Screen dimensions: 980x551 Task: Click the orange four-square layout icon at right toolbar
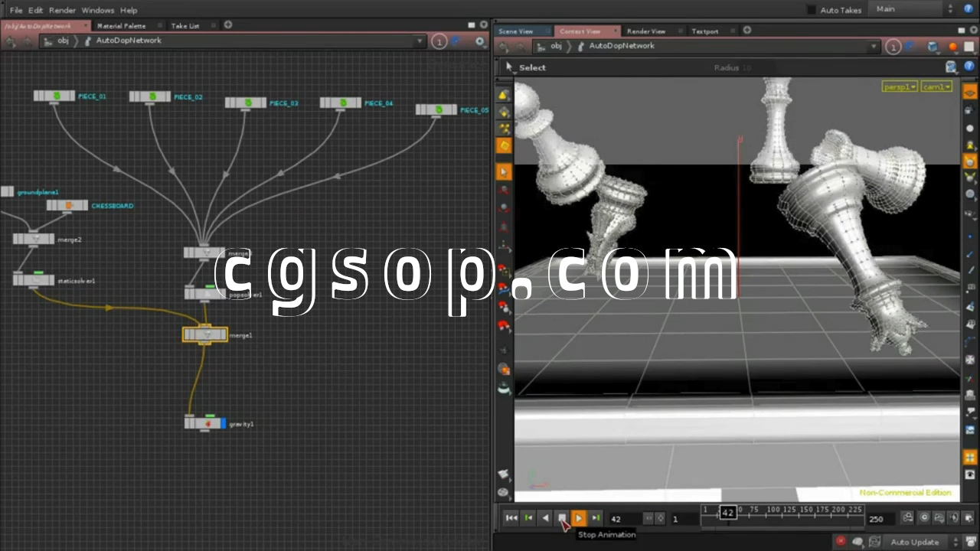pos(970,458)
